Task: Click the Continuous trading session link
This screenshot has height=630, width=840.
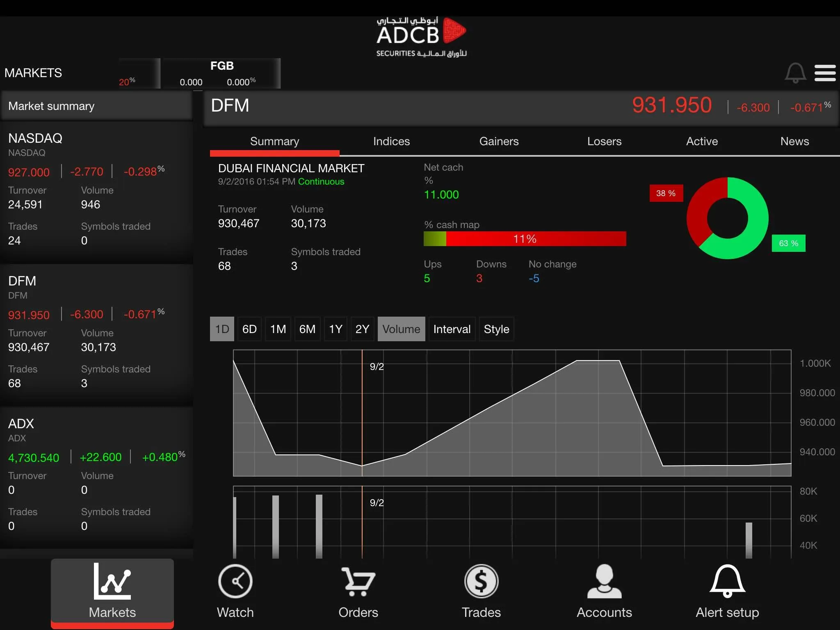Action: (321, 181)
